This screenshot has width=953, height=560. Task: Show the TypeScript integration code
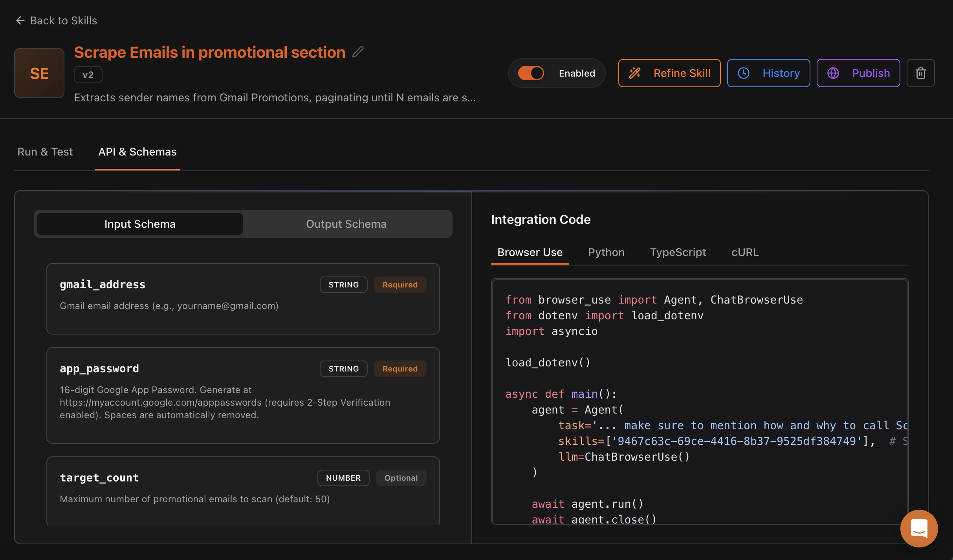pos(678,252)
